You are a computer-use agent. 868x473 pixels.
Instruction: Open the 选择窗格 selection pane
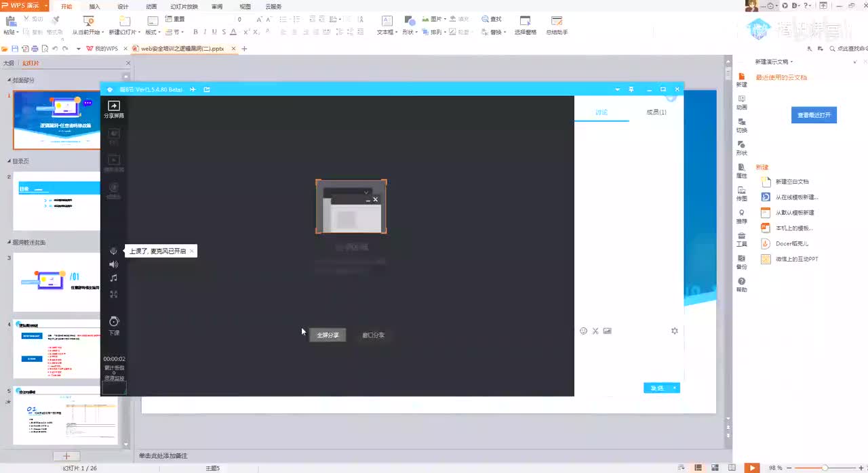tap(526, 26)
